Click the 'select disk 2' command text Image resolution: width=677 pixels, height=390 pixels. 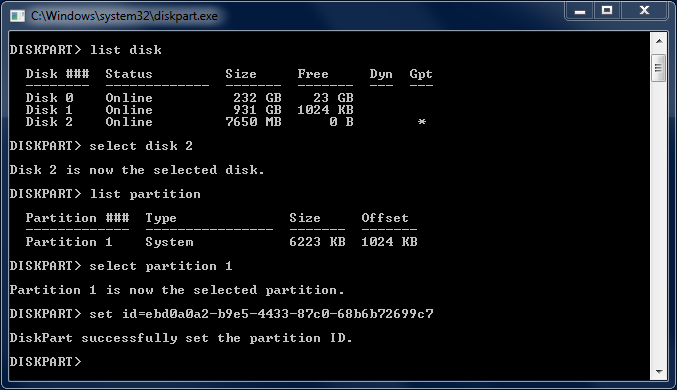pyautogui.click(x=141, y=146)
